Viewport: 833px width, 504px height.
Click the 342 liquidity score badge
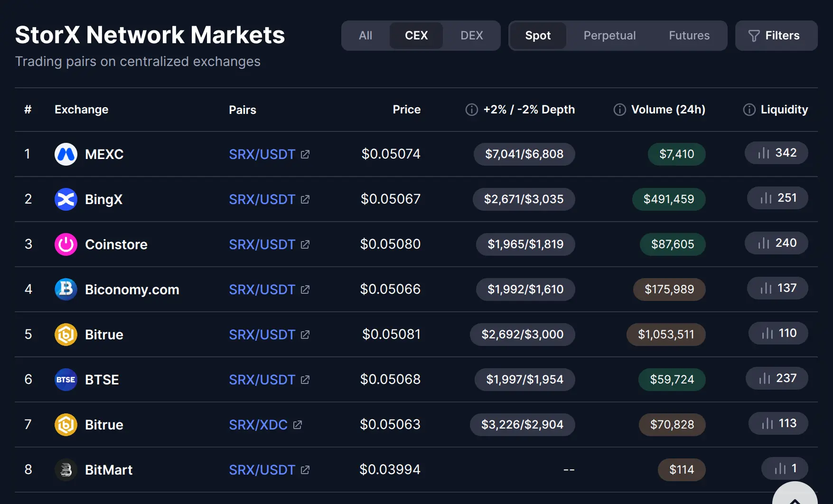[777, 153]
